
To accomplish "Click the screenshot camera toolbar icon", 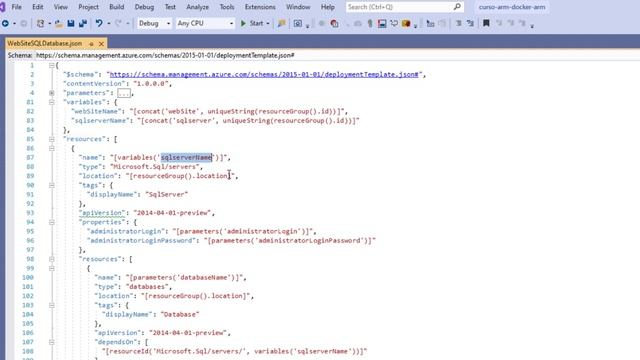I will pyautogui.click(x=298, y=24).
